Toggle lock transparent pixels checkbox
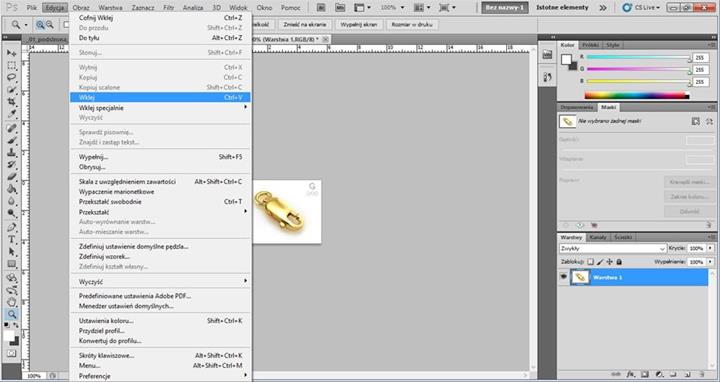 (x=591, y=262)
